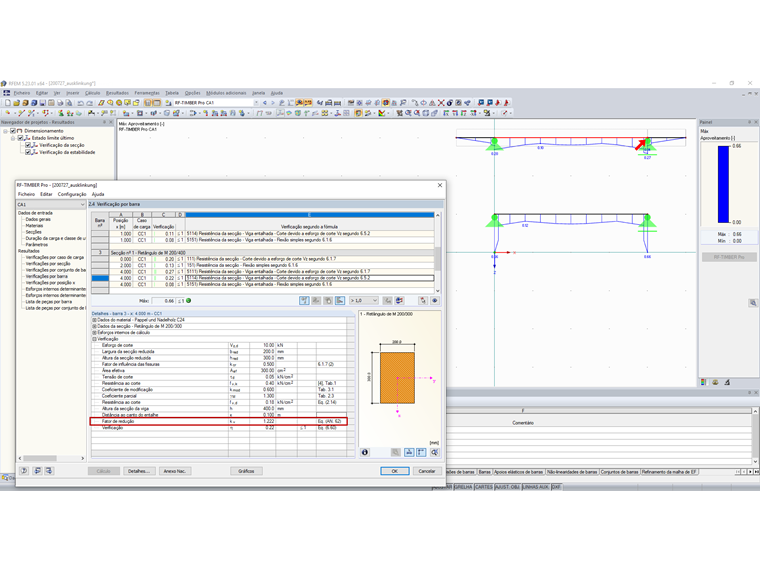This screenshot has height=570, width=760.
Task: Click Máx value field 0.66
Action: click(163, 301)
